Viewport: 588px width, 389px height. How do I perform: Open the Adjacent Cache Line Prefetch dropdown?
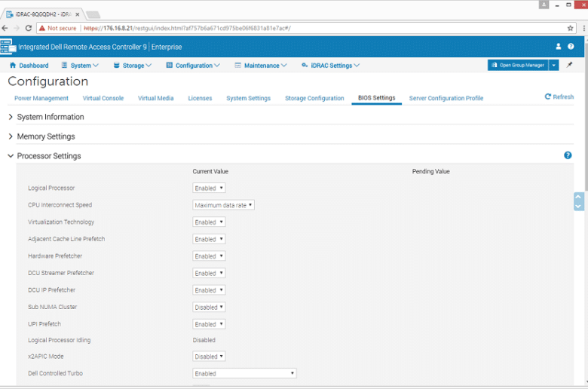click(x=209, y=239)
